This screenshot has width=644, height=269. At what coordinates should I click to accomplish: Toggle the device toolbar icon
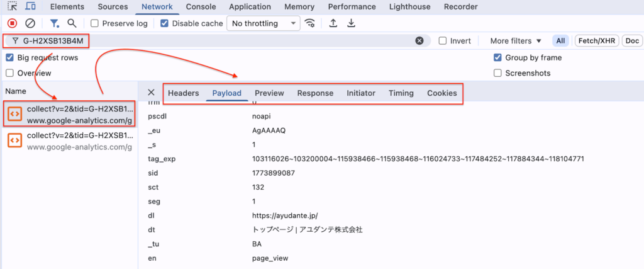[x=31, y=6]
